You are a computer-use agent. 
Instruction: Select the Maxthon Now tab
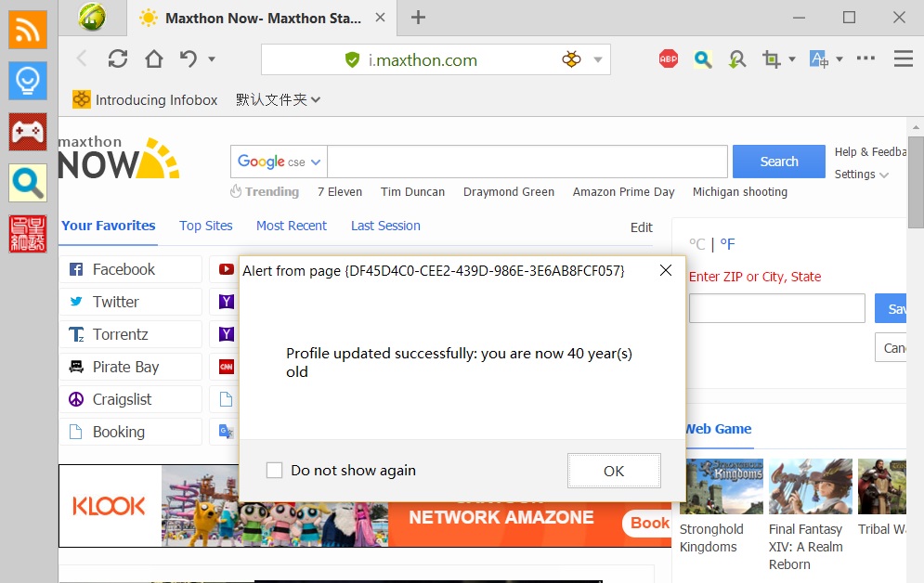point(262,19)
